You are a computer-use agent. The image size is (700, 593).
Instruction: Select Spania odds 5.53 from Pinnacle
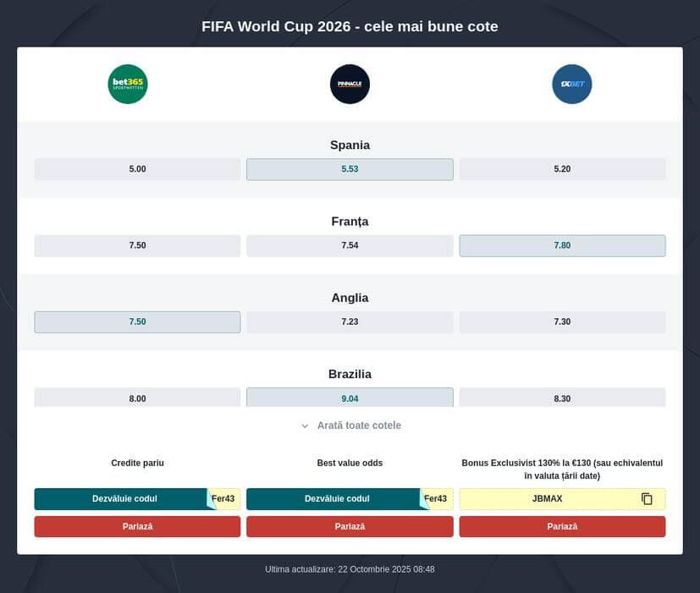pyautogui.click(x=350, y=169)
